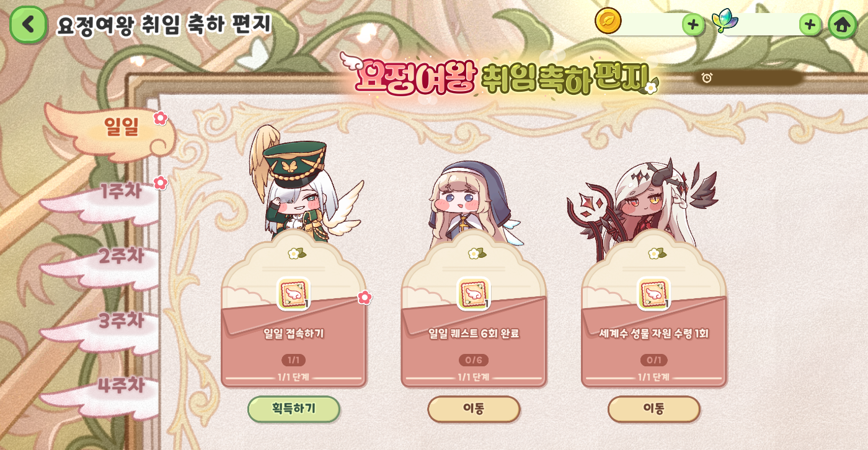
Task: Click 이동 under 일일 퀘스트 6회 완료
Action: [474, 409]
